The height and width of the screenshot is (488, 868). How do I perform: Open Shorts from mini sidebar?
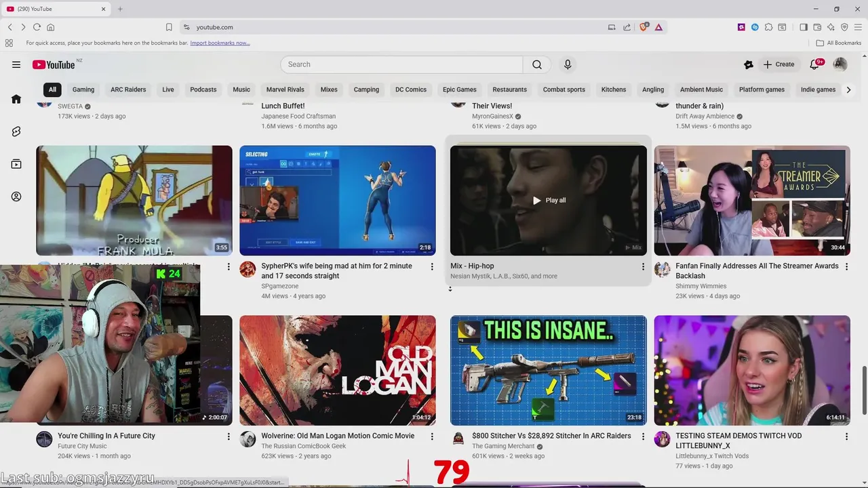tap(16, 131)
